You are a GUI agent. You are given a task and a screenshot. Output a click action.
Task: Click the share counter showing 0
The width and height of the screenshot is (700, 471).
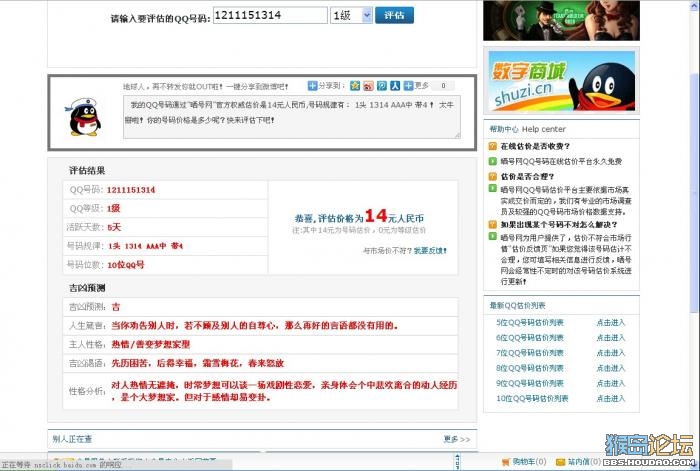[x=443, y=86]
